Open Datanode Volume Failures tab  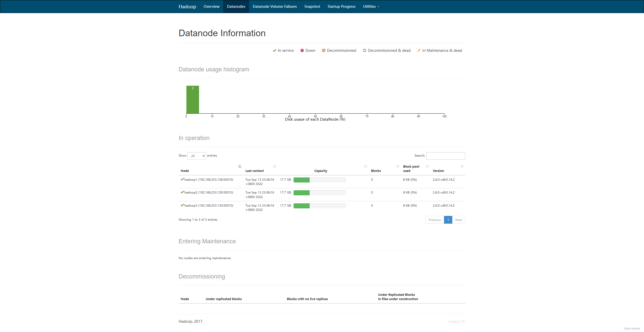coord(275,7)
